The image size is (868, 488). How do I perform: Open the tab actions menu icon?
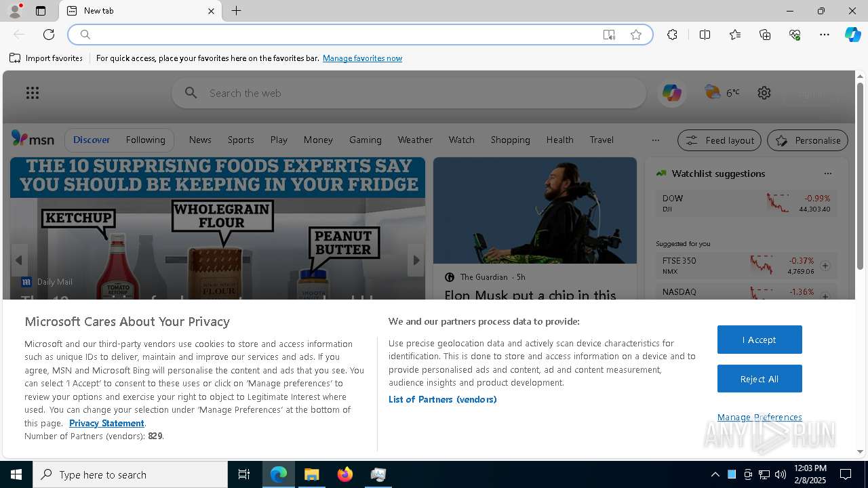pos(41,11)
